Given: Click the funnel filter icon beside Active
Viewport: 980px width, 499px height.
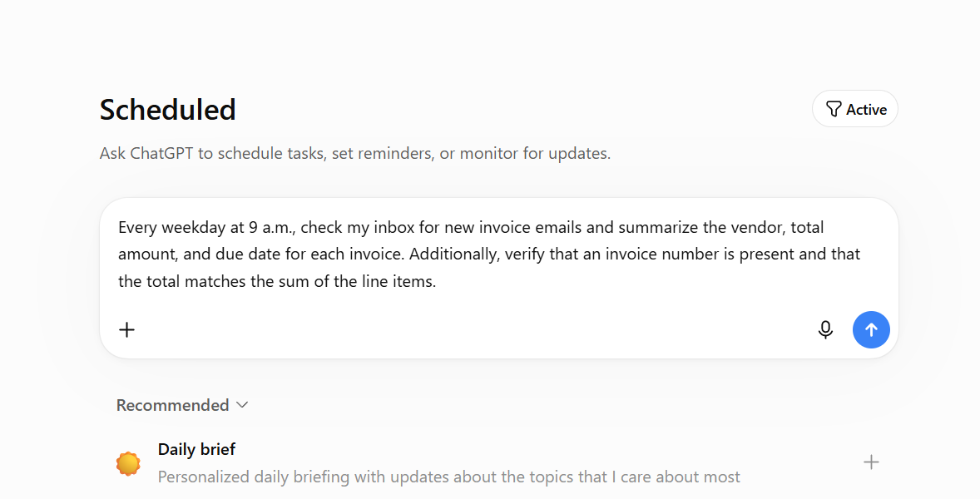Looking at the screenshot, I should pyautogui.click(x=833, y=109).
